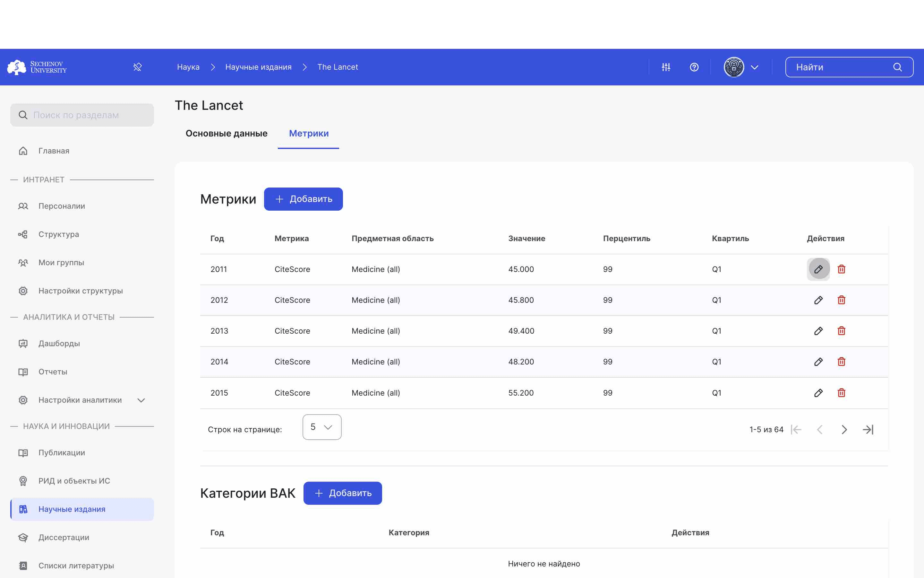This screenshot has width=924, height=578.
Task: Click value 49.400 in 2013 row
Action: (x=521, y=331)
